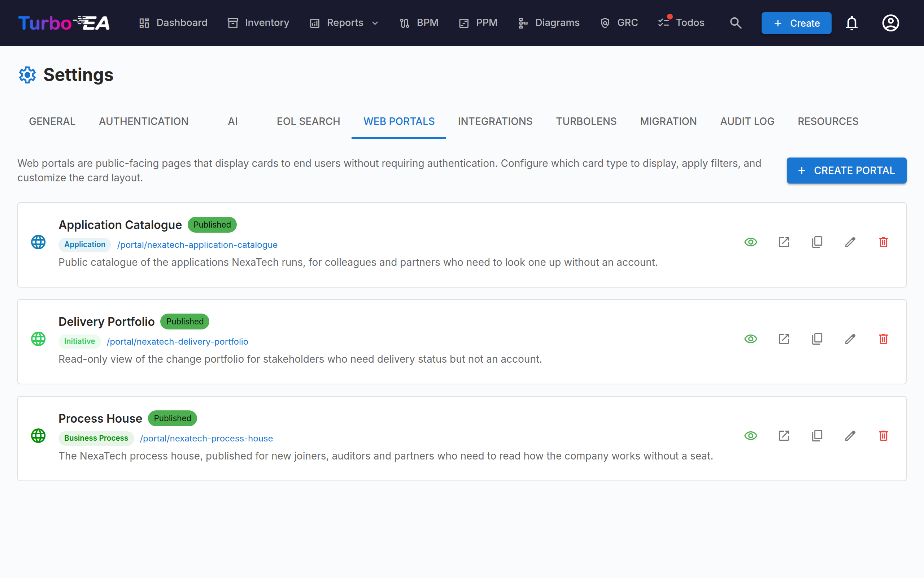Toggle visibility eye for Application Catalogue
The width and height of the screenshot is (924, 578).
click(x=750, y=242)
